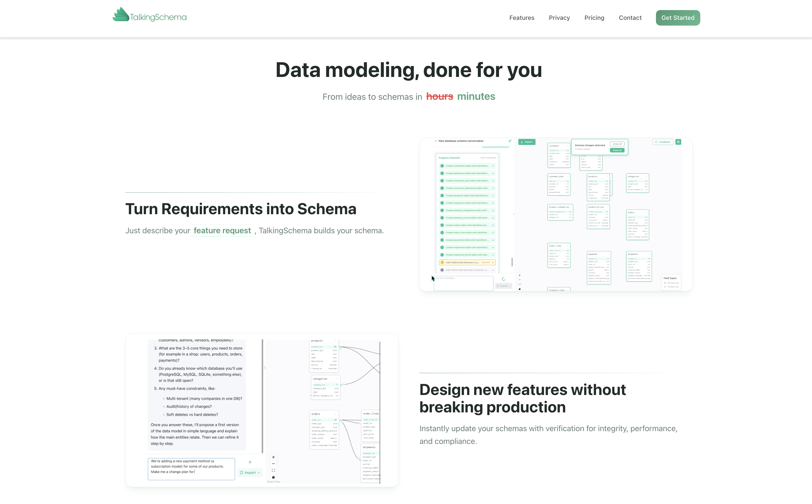Image resolution: width=812 pixels, height=504 pixels.
Task: Expand the 'Add relationship' current checklist item
Action: pyautogui.click(x=493, y=262)
